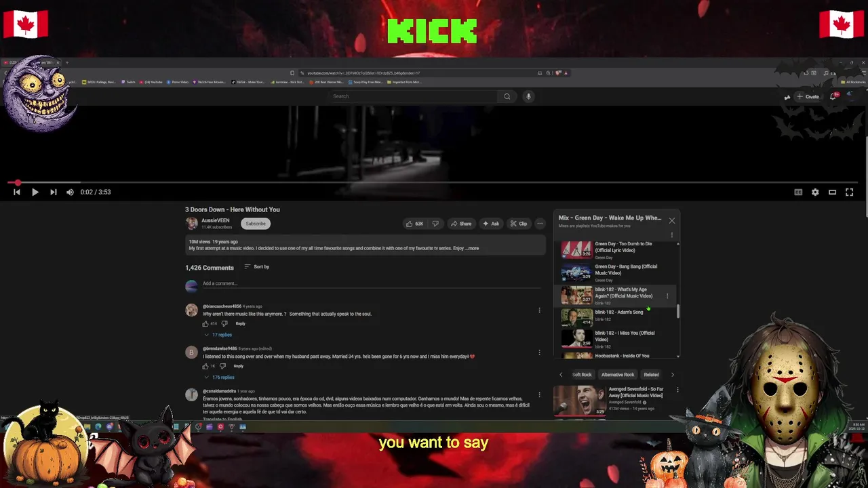Clip the video

tap(519, 224)
